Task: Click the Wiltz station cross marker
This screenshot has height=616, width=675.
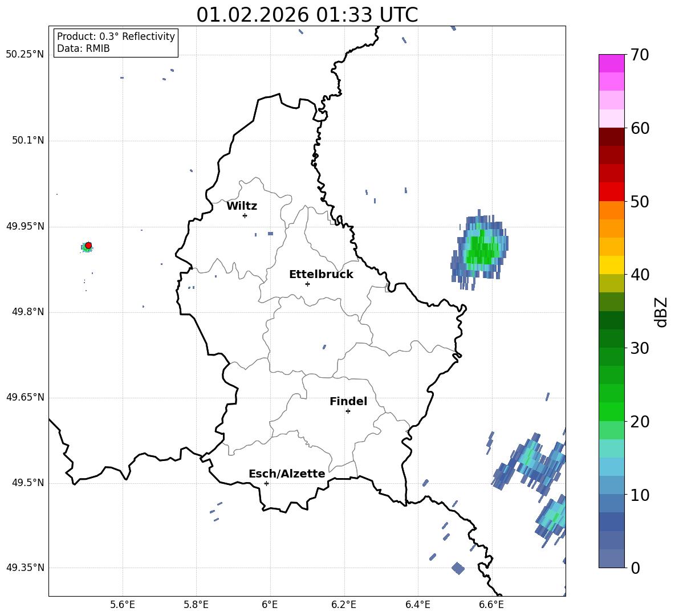Action: point(245,215)
